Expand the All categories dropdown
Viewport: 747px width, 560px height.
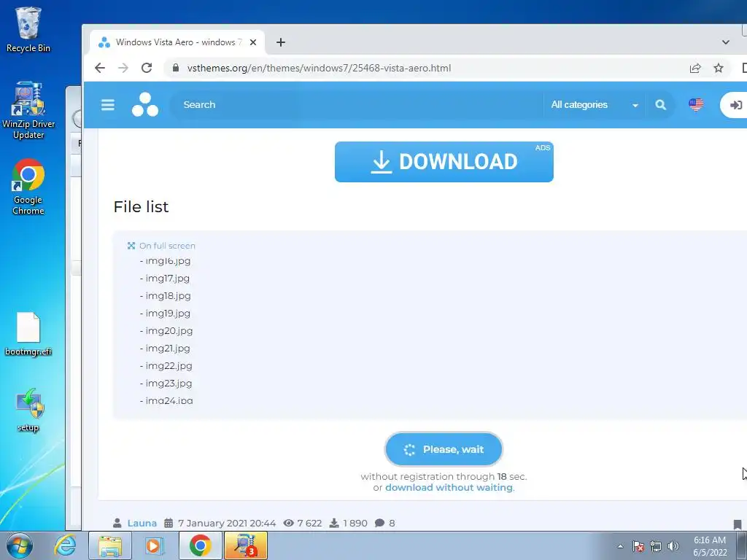point(594,105)
